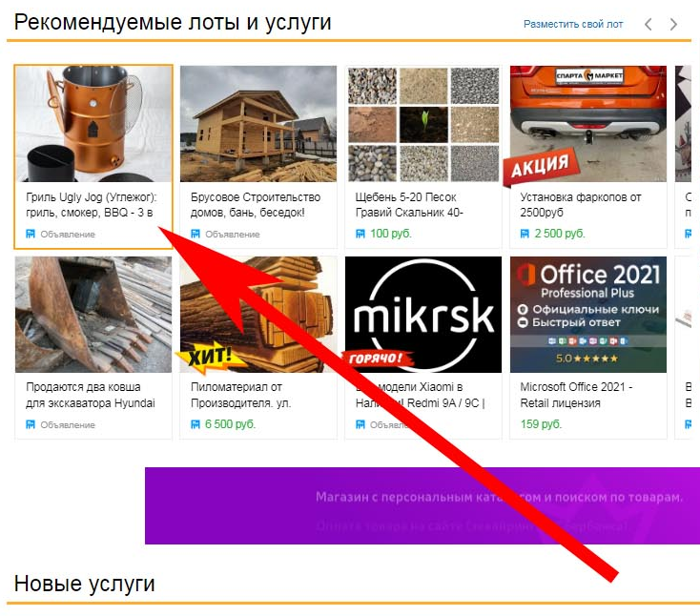Screen dimensions: 700x616
Task: Open the Ugly Jog grill product photo
Action: [93, 124]
